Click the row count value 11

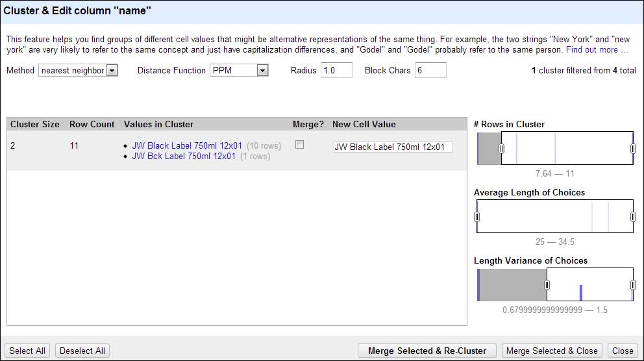pos(74,146)
